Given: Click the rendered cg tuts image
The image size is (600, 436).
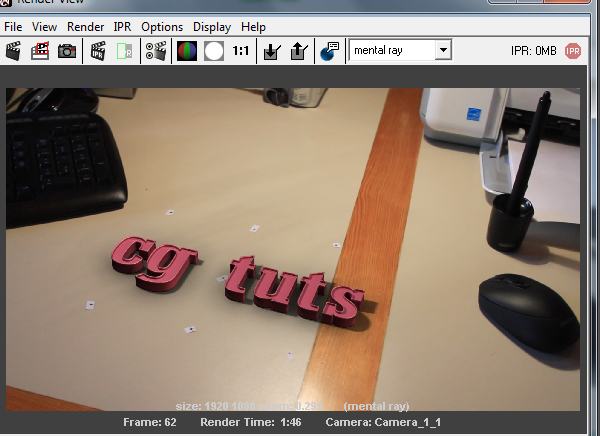Looking at the screenshot, I should tap(293, 249).
